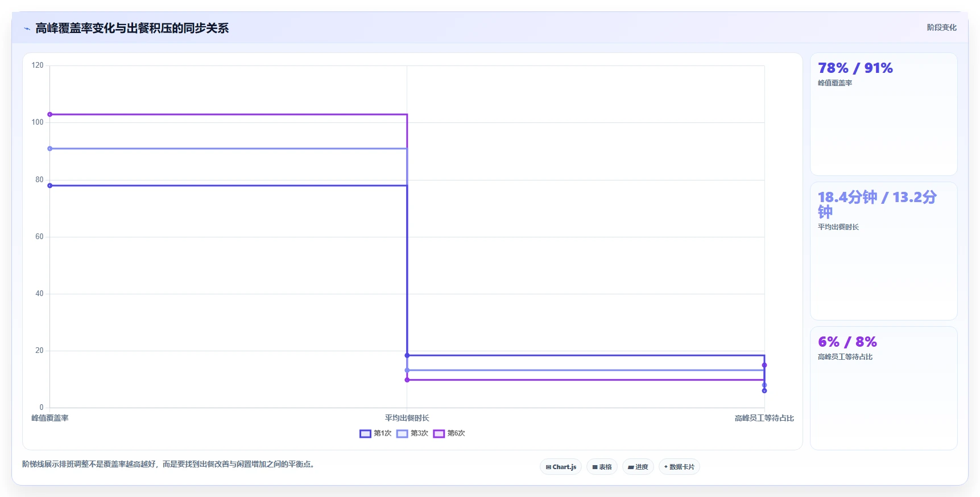Viewport: 980px width, 497px height.
Task: Select the 进度 tag pill
Action: pos(638,467)
